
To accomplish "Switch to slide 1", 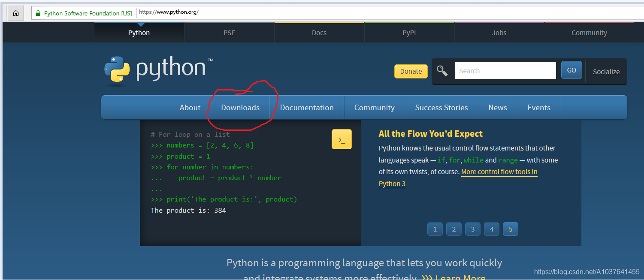I will click(435, 229).
